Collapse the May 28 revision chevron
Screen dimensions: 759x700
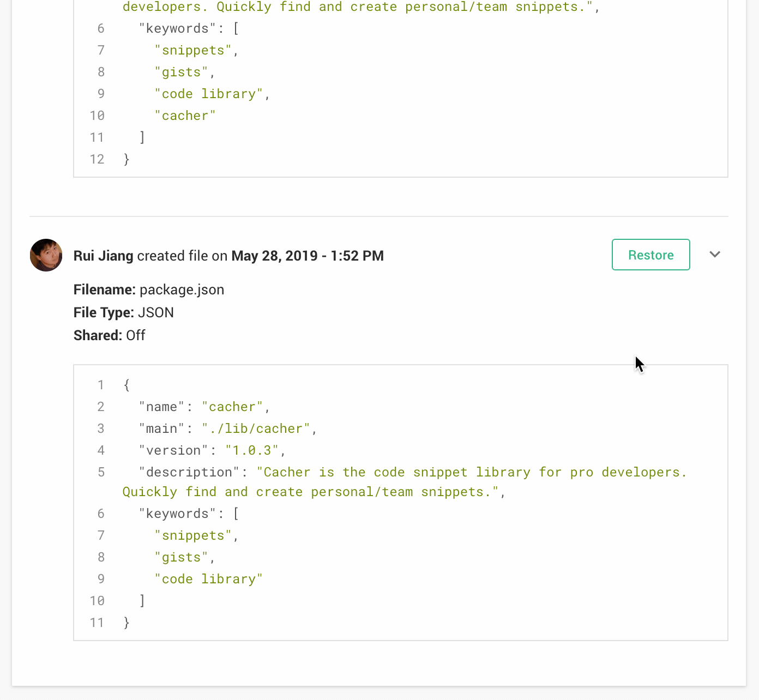click(x=715, y=255)
